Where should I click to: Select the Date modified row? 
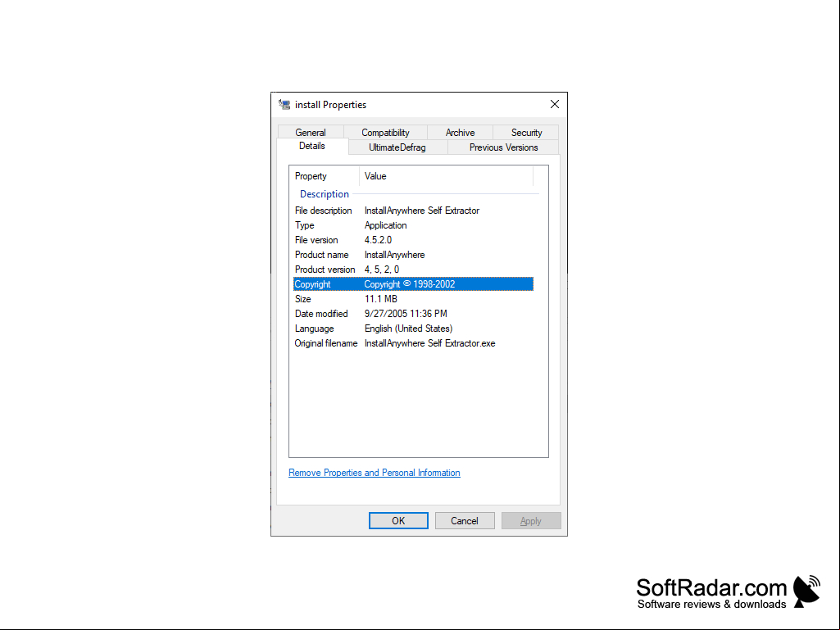[413, 314]
